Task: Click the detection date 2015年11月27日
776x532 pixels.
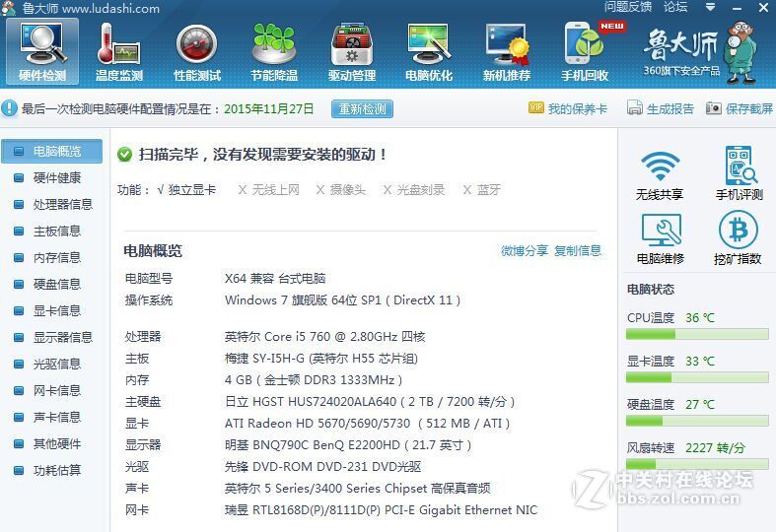Action: pyautogui.click(x=269, y=108)
